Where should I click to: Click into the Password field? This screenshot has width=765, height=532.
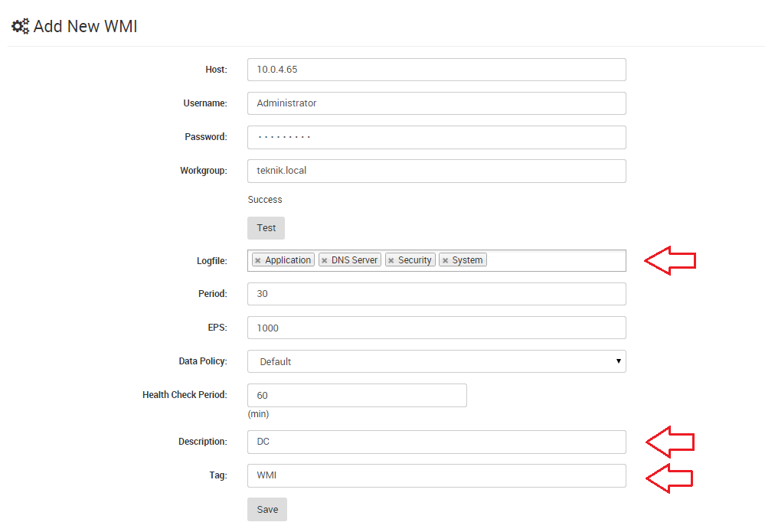tap(436, 137)
